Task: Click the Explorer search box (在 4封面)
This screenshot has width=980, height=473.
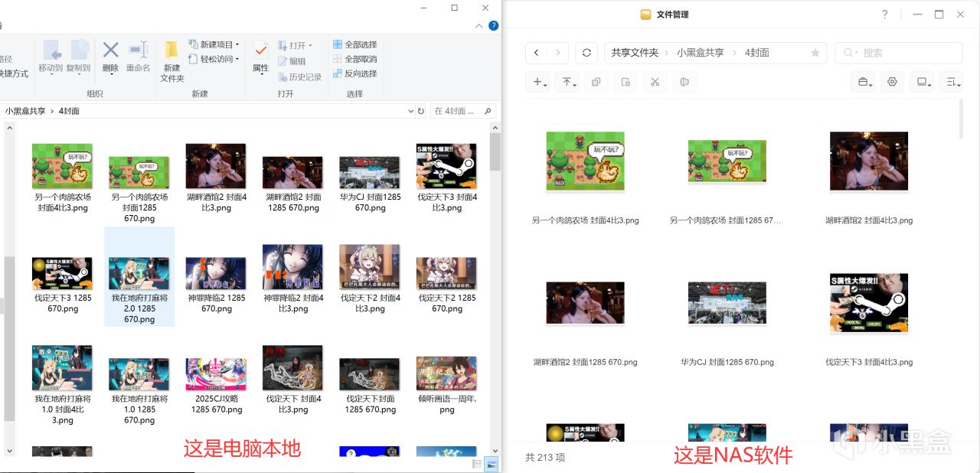Action: tap(462, 111)
